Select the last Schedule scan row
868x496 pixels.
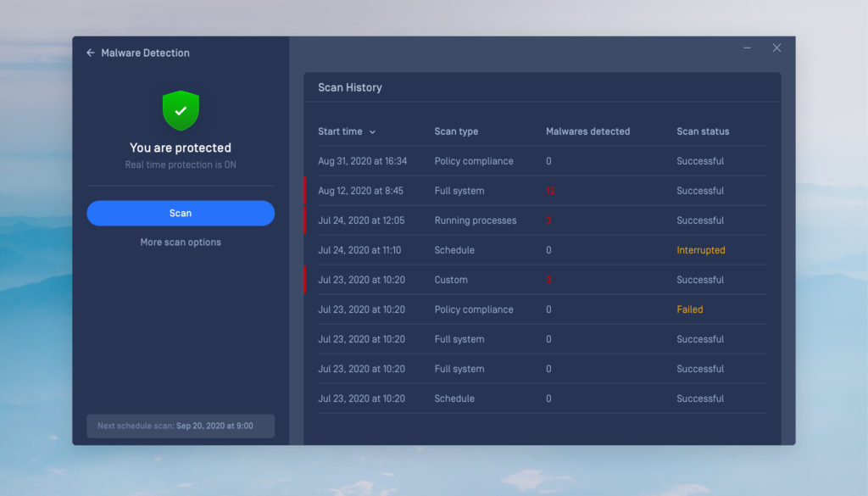[454, 398]
